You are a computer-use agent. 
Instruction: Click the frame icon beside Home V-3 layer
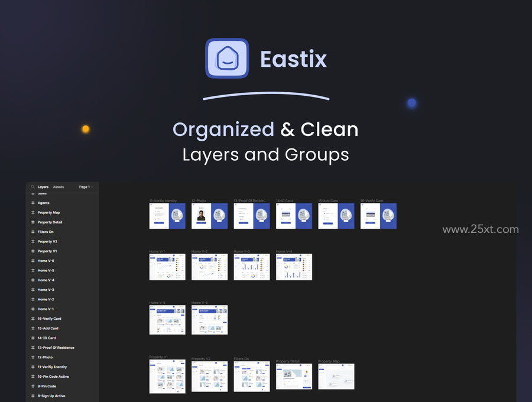pos(33,290)
